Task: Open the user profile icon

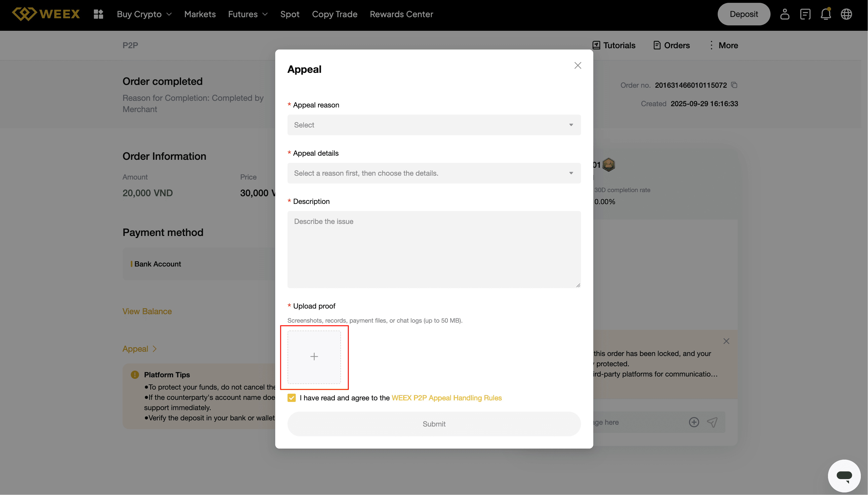Action: [x=784, y=14]
